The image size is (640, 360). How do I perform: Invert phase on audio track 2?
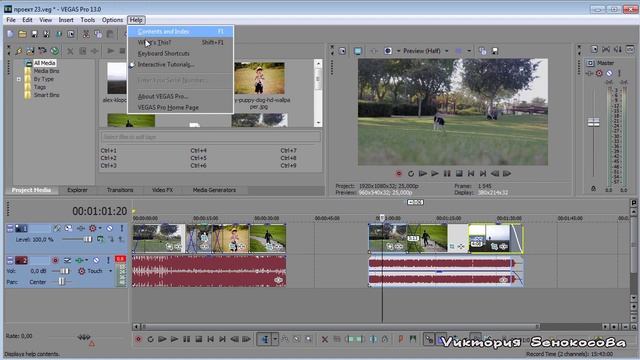[67, 260]
